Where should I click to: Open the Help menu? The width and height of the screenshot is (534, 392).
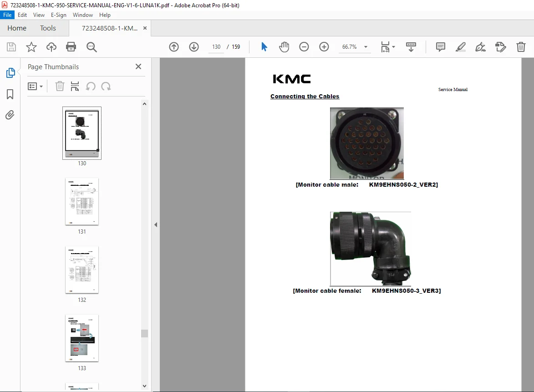pyautogui.click(x=105, y=15)
